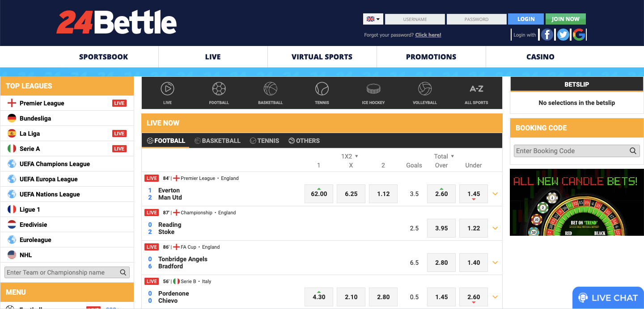Open the forgot password Click here link
Viewport: 644px width, 309px height.
click(428, 34)
